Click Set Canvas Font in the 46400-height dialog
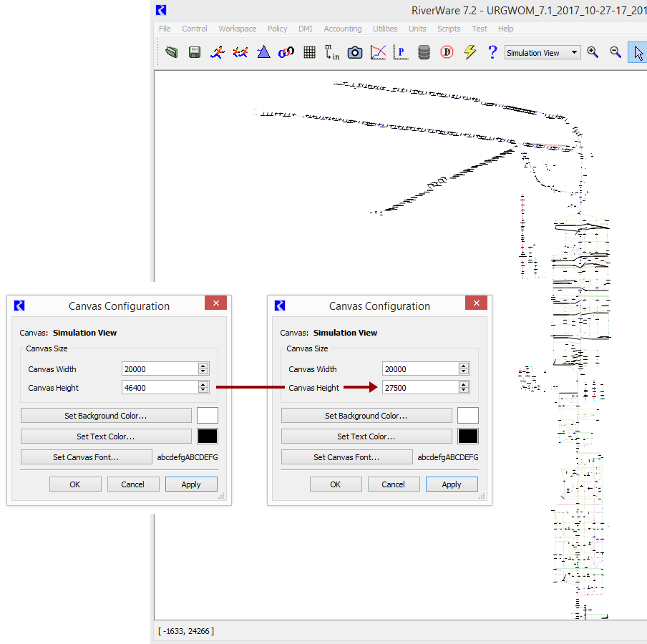 86,457
